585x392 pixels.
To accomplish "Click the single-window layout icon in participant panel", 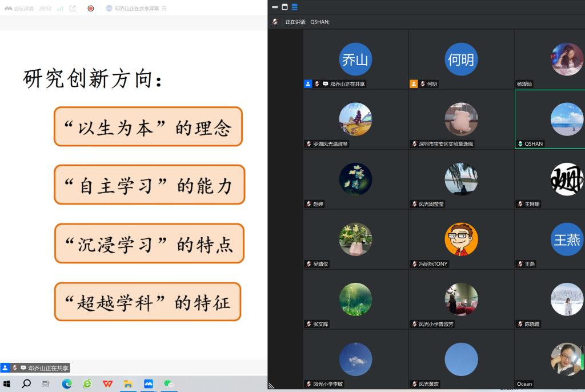I will [x=285, y=7].
